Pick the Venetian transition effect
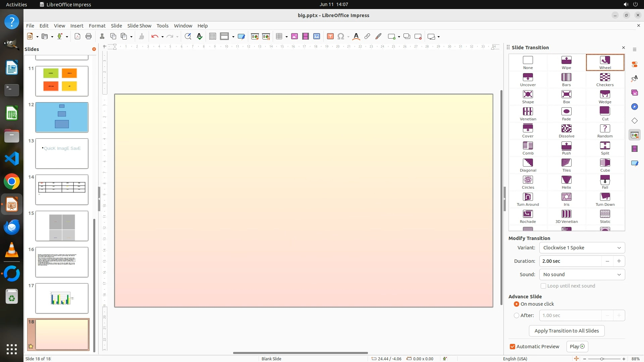This screenshot has width=644, height=362. click(x=528, y=114)
